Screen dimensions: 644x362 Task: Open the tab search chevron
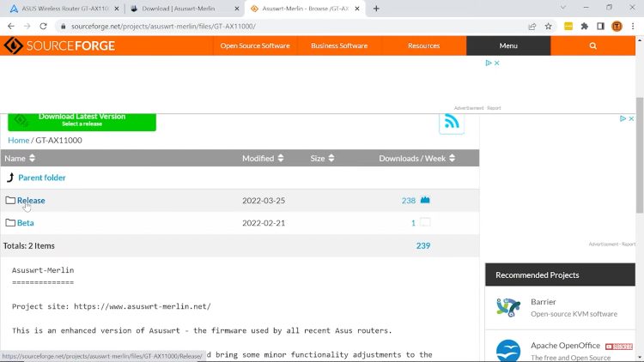pos(563,8)
